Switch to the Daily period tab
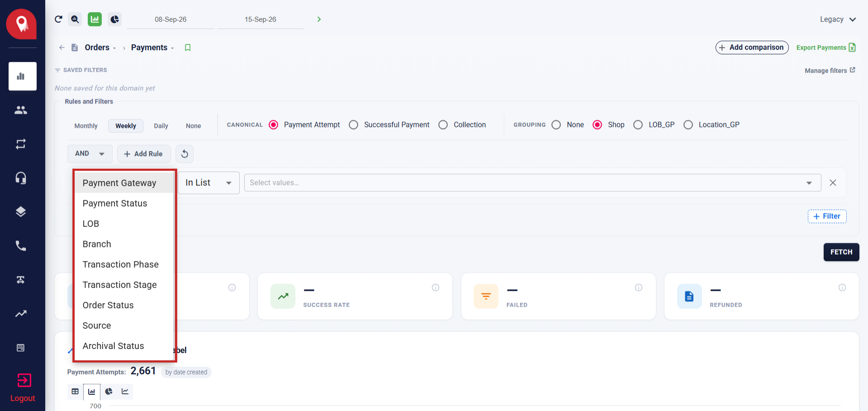The height and width of the screenshot is (411, 868). pos(161,126)
